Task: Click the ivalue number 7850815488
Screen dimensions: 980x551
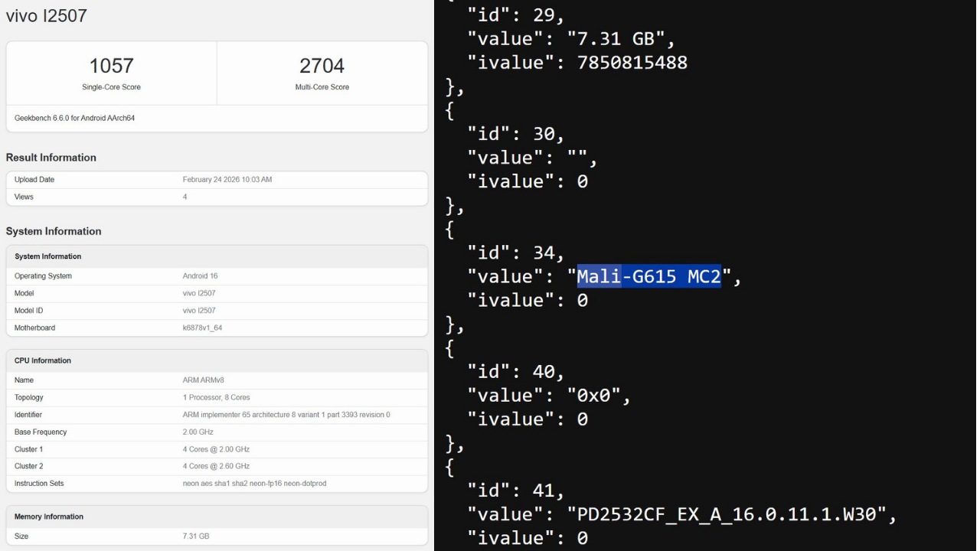Action: (632, 62)
